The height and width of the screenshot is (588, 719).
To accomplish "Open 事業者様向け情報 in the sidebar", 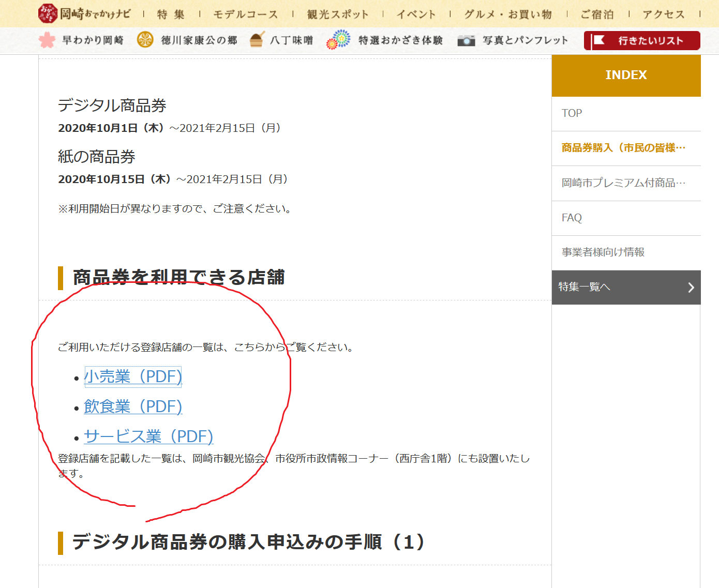I will (x=603, y=252).
